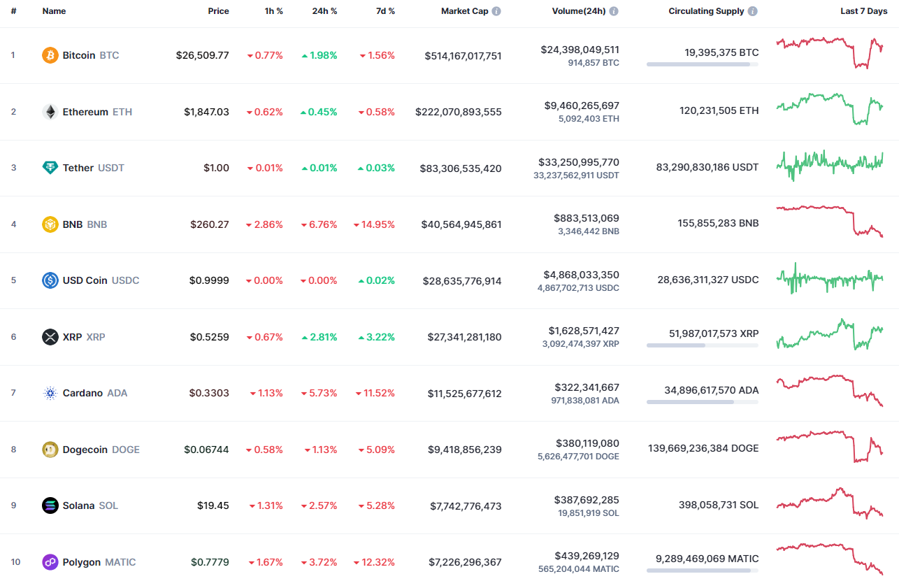The width and height of the screenshot is (899, 588).
Task: Sort by the 24h % column header
Action: pyautogui.click(x=324, y=10)
